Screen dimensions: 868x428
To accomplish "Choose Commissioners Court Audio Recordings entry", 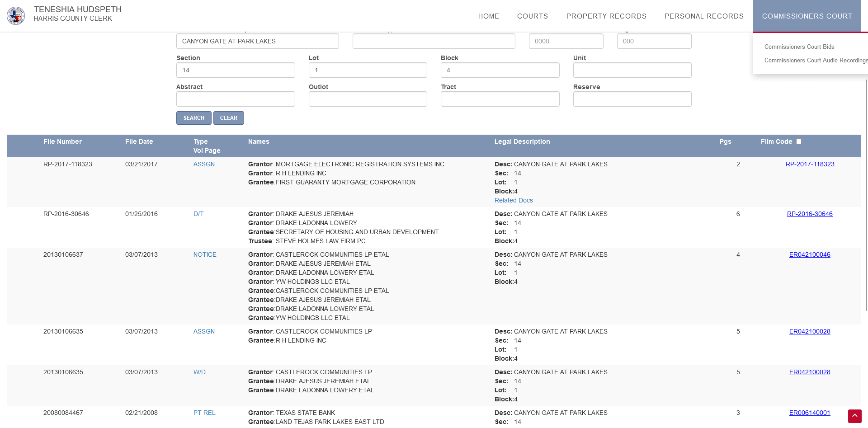I will (816, 60).
